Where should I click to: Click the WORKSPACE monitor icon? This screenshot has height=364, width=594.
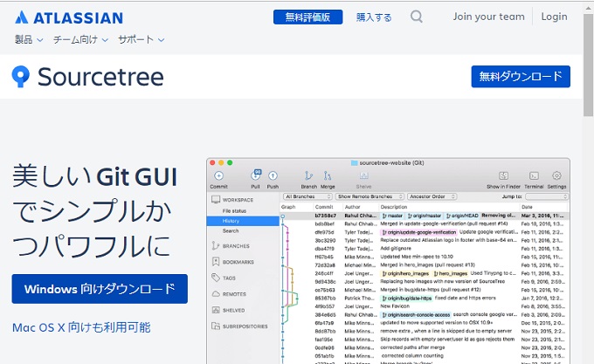[216, 199]
